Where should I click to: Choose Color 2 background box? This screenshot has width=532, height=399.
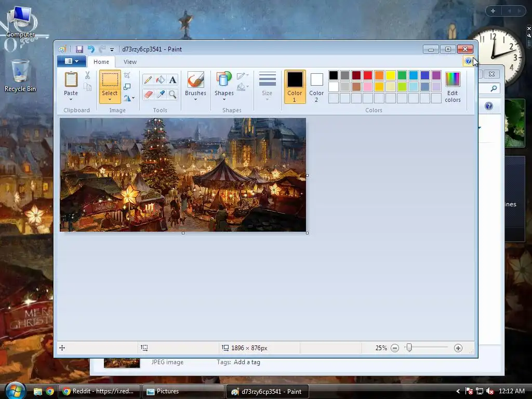tap(316, 87)
